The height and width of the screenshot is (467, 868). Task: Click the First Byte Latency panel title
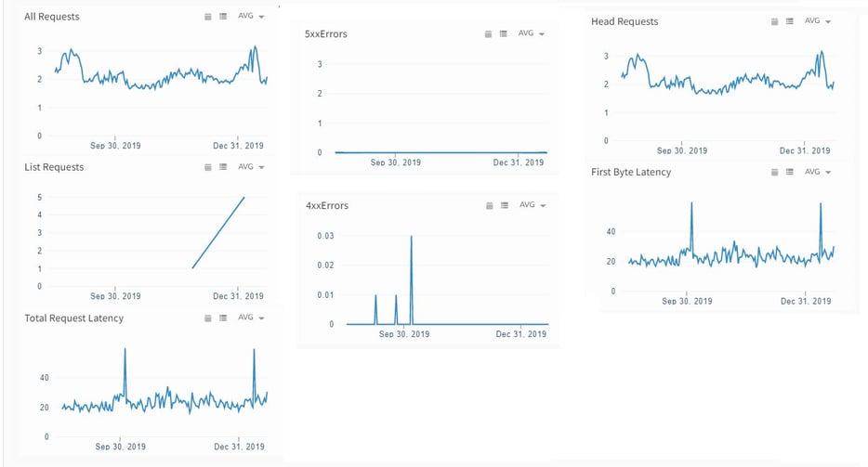tap(631, 172)
